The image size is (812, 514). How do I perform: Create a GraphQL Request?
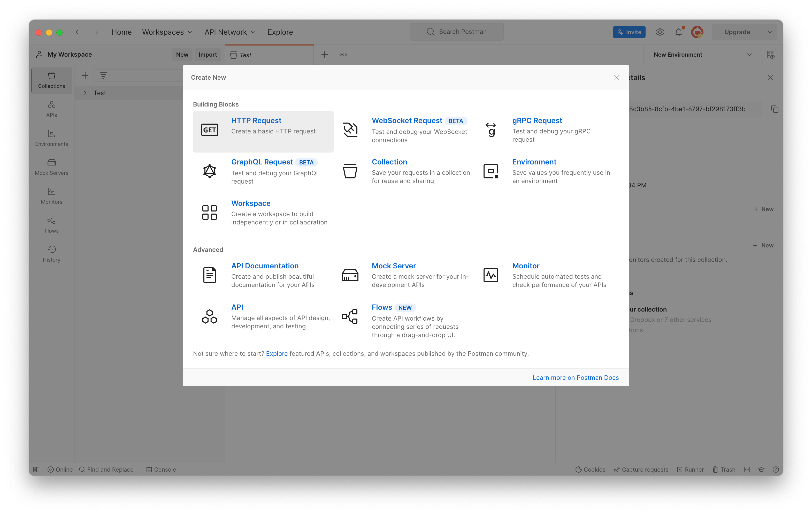(x=262, y=162)
